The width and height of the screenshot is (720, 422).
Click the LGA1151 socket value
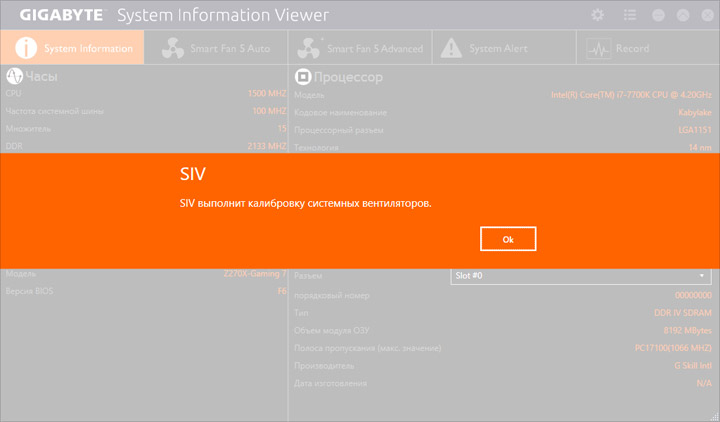click(x=695, y=130)
